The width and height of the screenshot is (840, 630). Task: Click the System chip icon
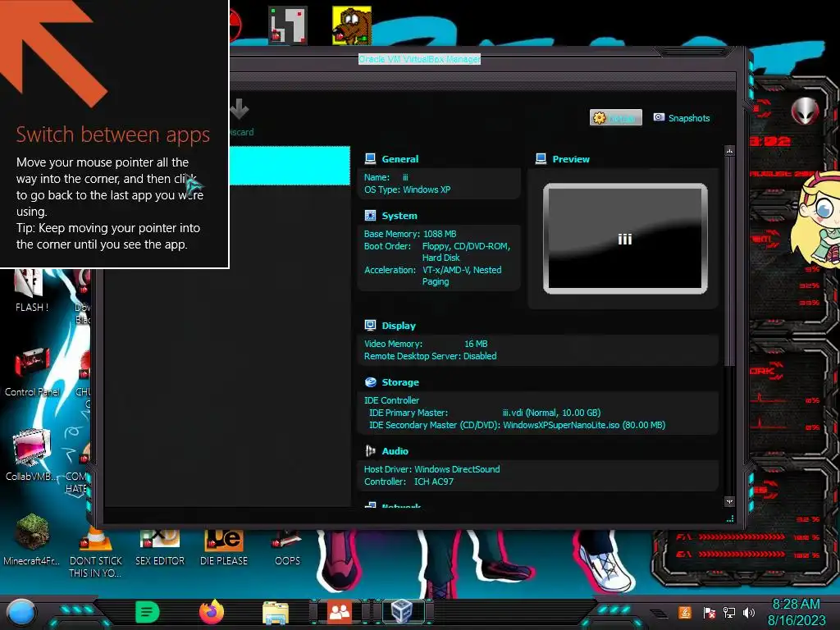coord(370,216)
